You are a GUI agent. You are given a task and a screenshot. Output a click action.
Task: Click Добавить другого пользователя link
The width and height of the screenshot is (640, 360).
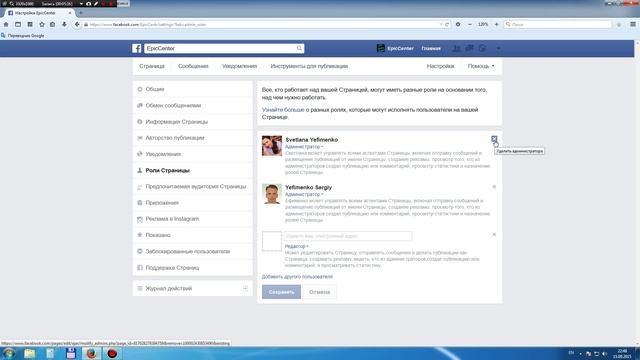click(297, 277)
